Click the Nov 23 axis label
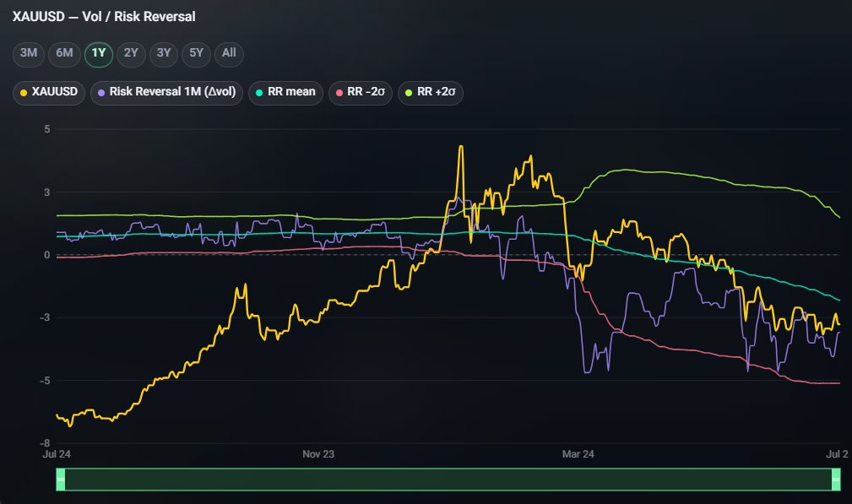The width and height of the screenshot is (852, 504). point(318,454)
